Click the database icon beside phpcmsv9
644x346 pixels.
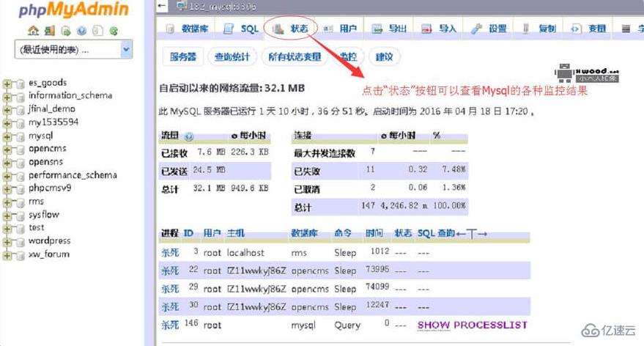coord(20,189)
